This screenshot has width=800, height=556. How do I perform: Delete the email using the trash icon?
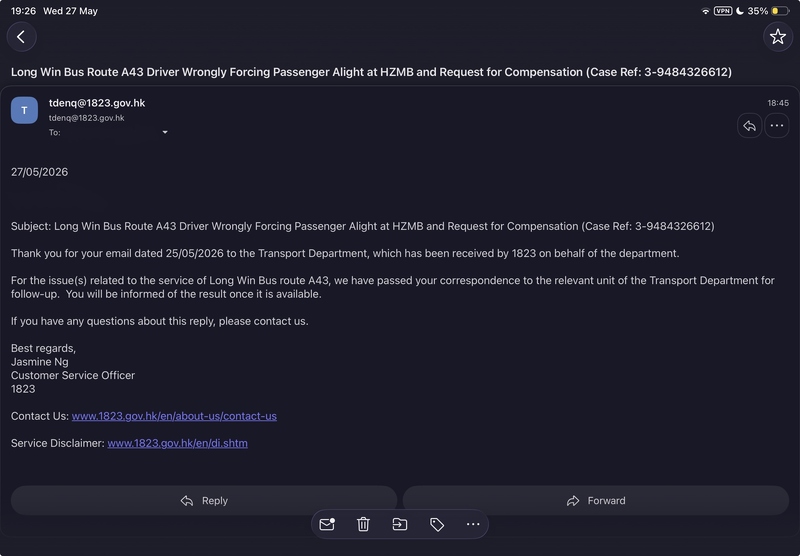coord(363,524)
